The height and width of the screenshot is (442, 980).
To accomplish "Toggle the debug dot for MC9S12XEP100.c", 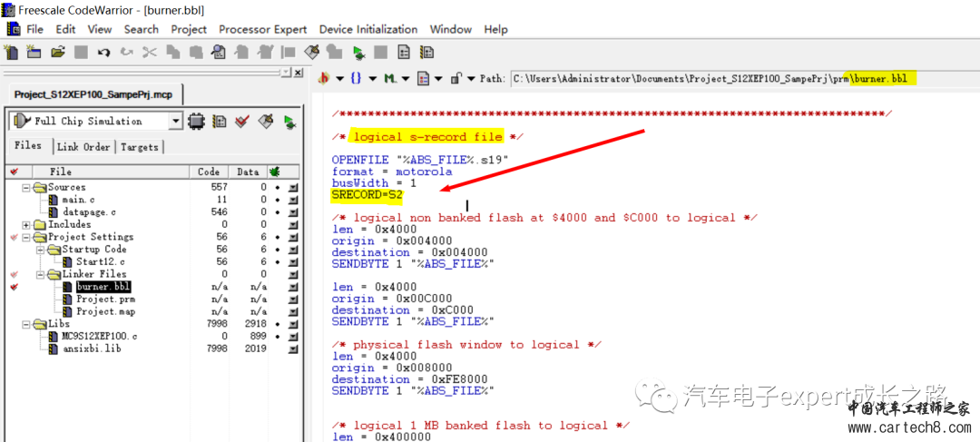I will coord(277,337).
